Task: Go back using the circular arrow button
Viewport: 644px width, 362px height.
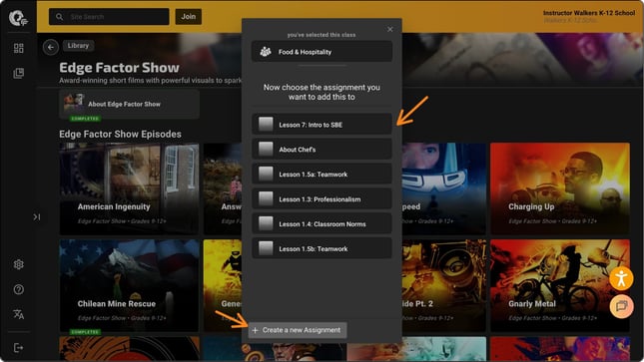Action: click(x=51, y=47)
